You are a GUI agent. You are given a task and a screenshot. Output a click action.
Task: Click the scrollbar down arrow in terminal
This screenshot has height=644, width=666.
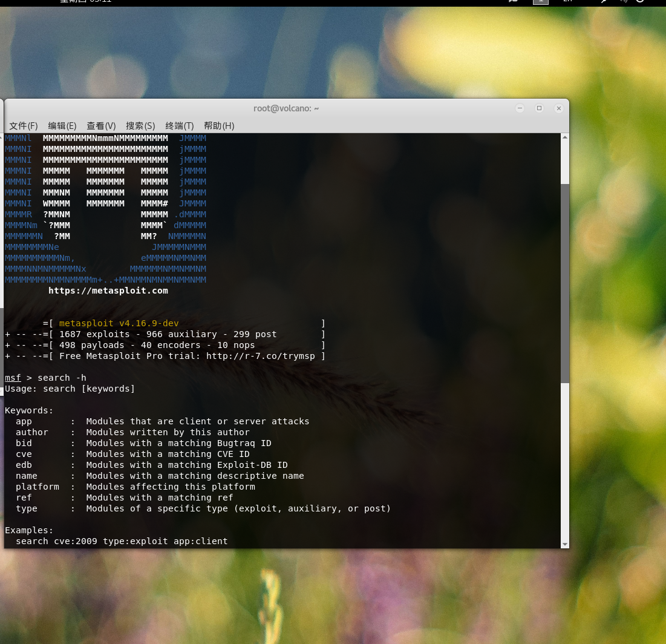pos(565,544)
